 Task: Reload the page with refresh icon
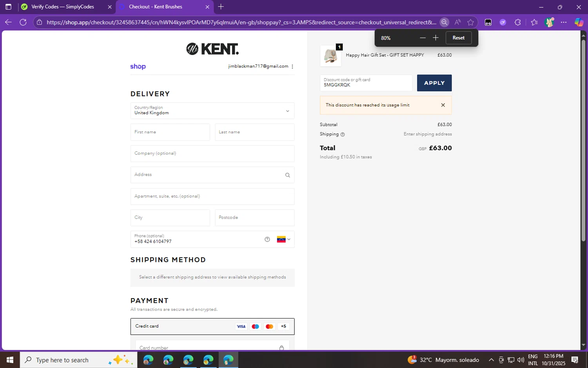tap(23, 22)
